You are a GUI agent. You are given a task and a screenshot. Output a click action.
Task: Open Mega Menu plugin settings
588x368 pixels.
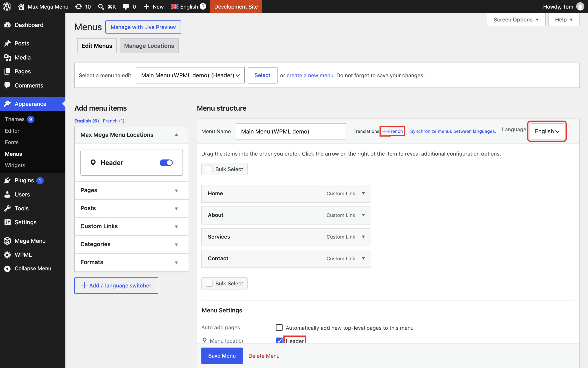(33, 241)
